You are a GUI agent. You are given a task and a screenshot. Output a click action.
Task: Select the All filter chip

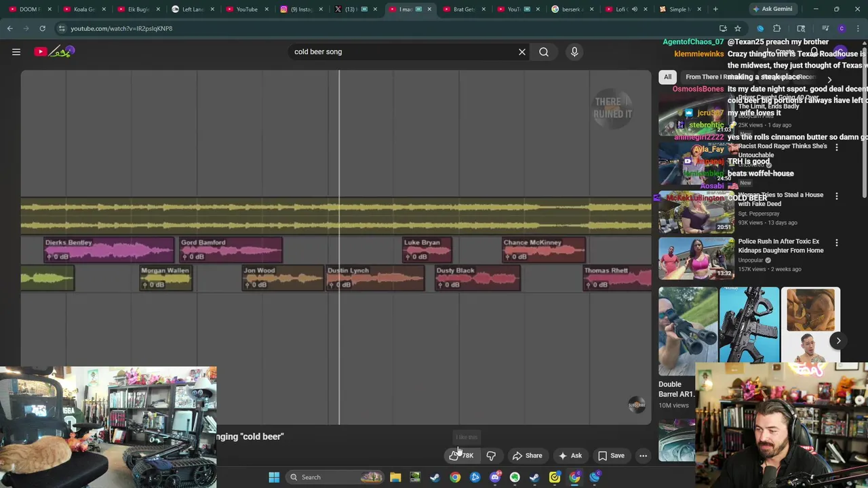point(667,77)
